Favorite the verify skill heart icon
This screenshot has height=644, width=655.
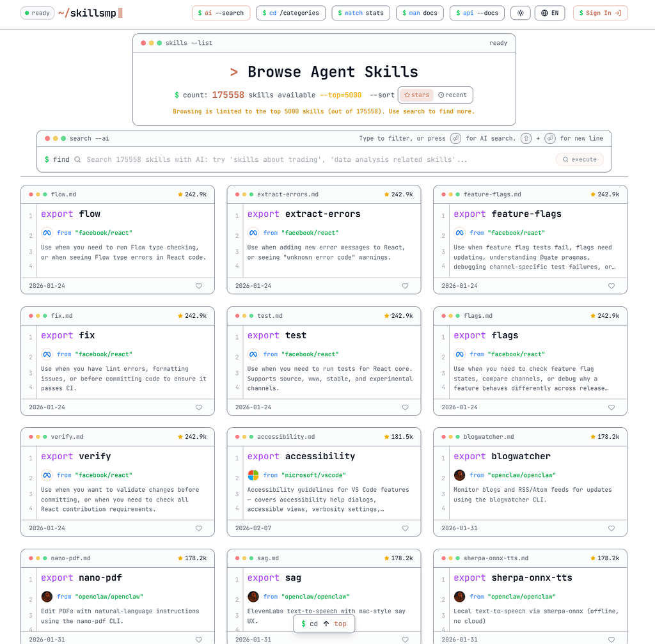(x=199, y=528)
